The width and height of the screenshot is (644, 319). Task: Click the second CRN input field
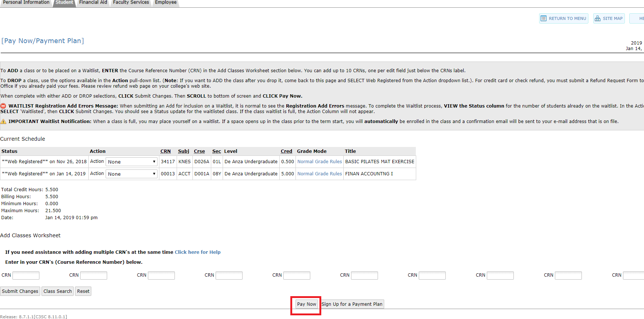[93, 276]
